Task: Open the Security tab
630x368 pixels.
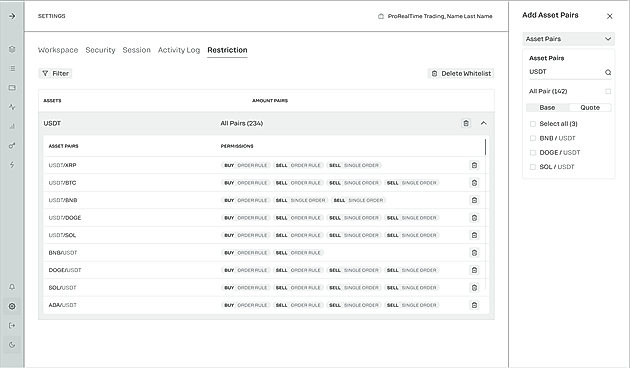Action: point(100,50)
